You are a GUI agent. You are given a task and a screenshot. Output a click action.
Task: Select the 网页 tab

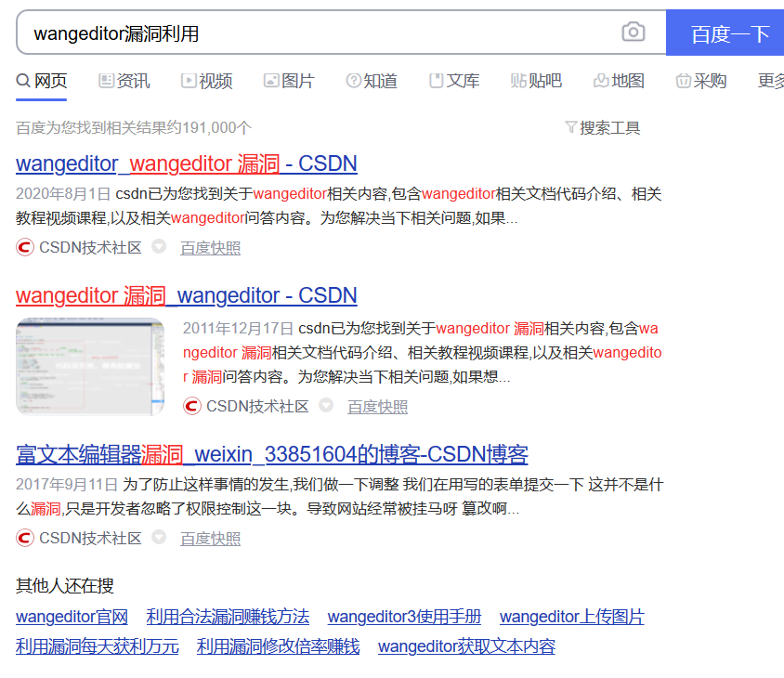(x=42, y=81)
